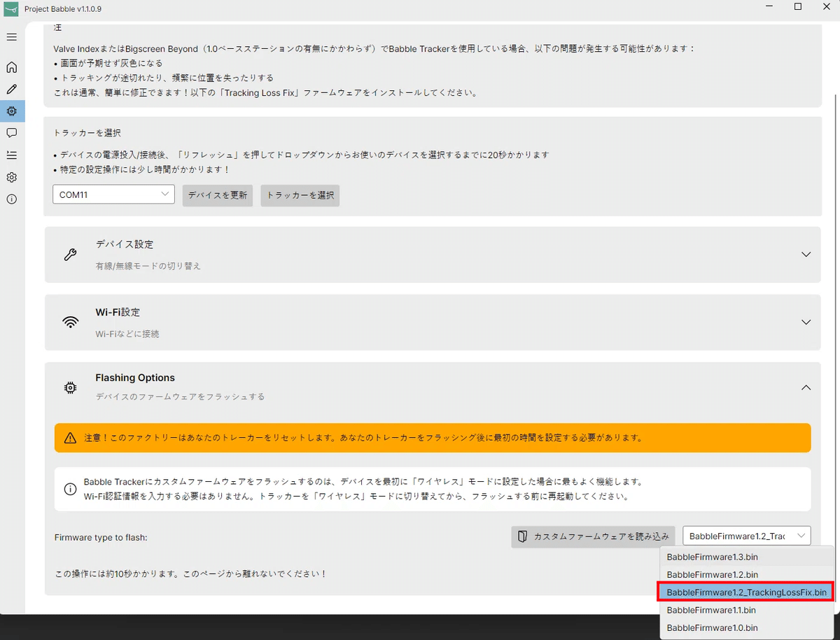The height and width of the screenshot is (640, 840).
Task: Open the pencil edit sidebar page
Action: pyautogui.click(x=12, y=90)
